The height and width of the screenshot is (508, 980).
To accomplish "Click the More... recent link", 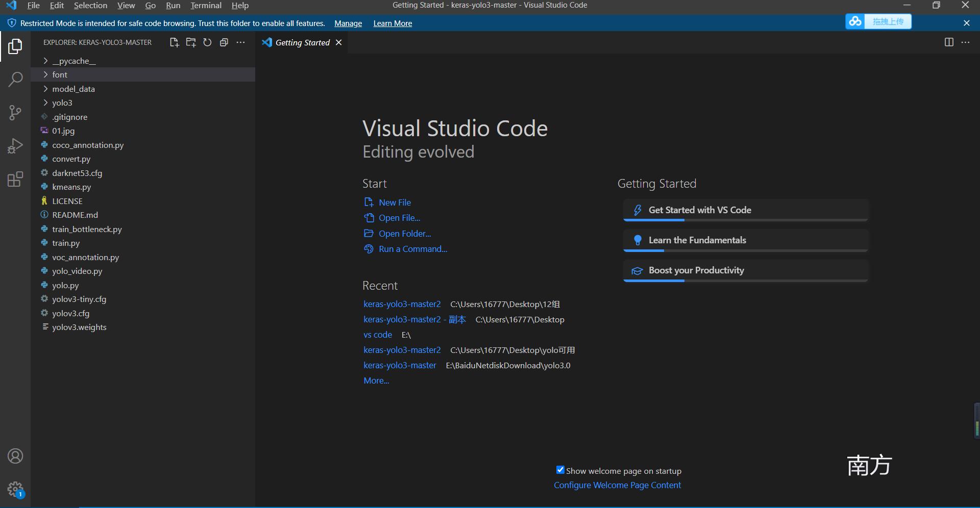I will [x=376, y=380].
